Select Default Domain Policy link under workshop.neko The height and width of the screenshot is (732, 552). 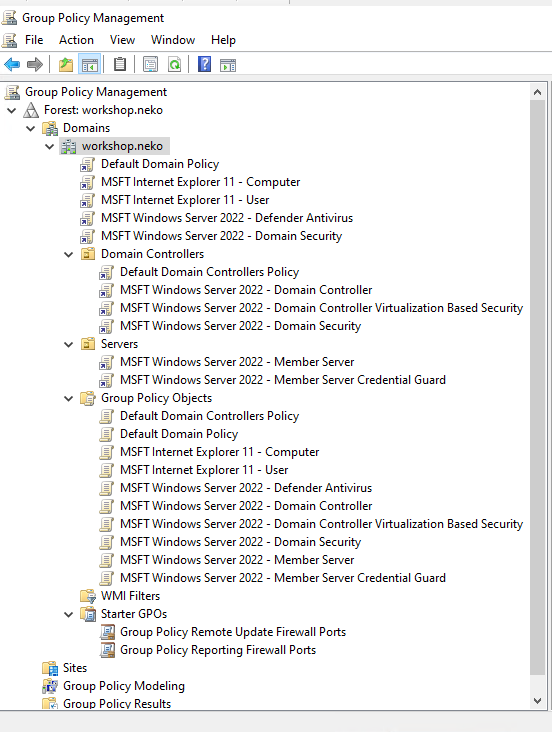click(x=160, y=164)
